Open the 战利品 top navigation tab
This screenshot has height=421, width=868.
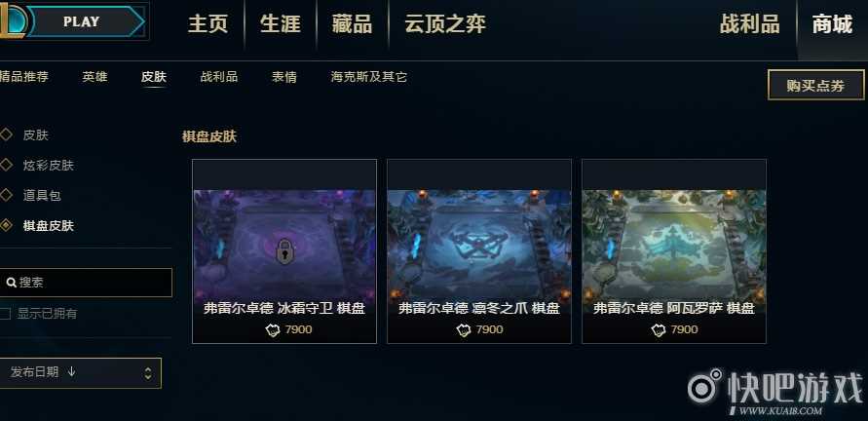coord(749,24)
